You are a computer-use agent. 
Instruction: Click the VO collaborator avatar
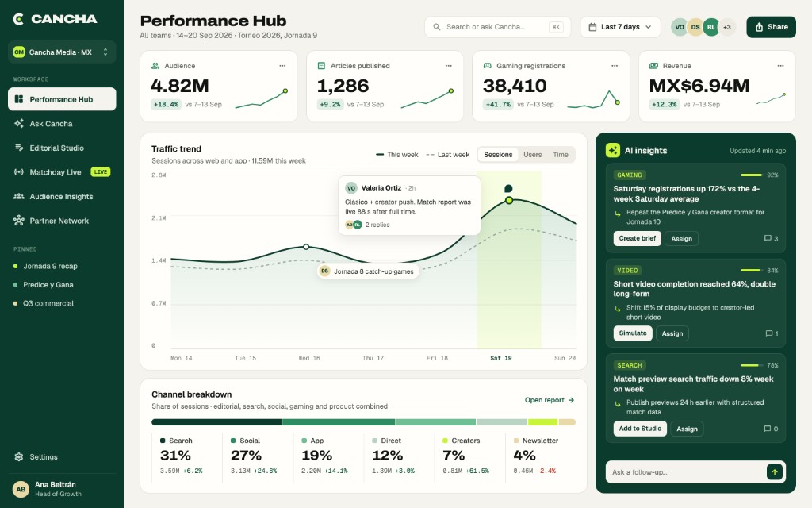pos(680,27)
